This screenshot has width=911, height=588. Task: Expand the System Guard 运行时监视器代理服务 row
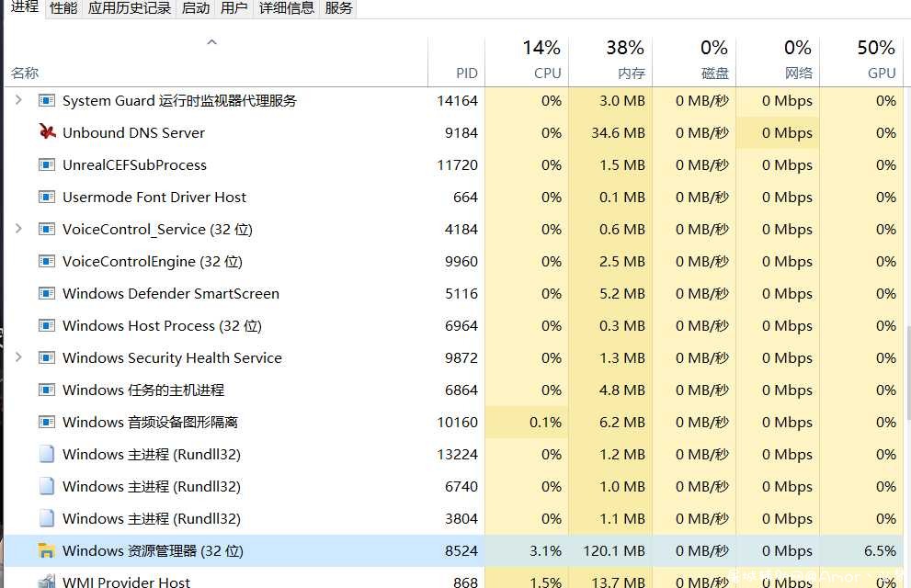(18, 100)
